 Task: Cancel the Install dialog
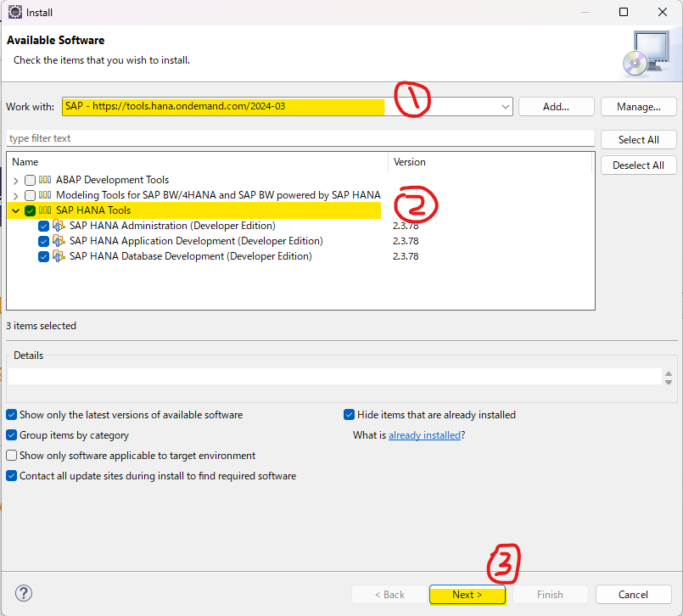tap(633, 595)
